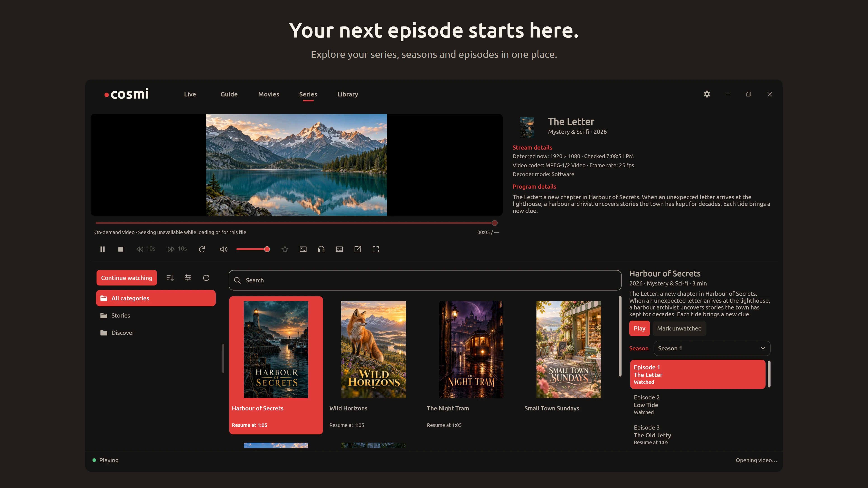Click The Letter small poster thumbnail
The width and height of the screenshot is (868, 488).
pyautogui.click(x=527, y=127)
